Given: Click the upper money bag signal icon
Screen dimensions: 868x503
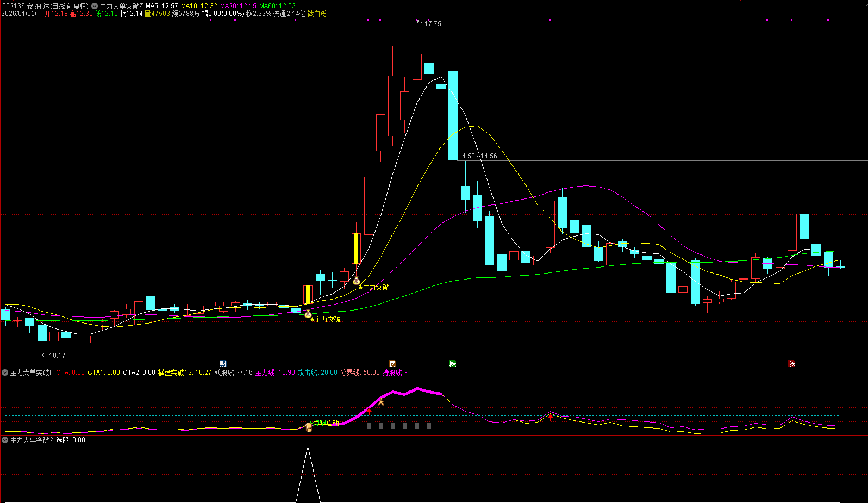Looking at the screenshot, I should [357, 281].
